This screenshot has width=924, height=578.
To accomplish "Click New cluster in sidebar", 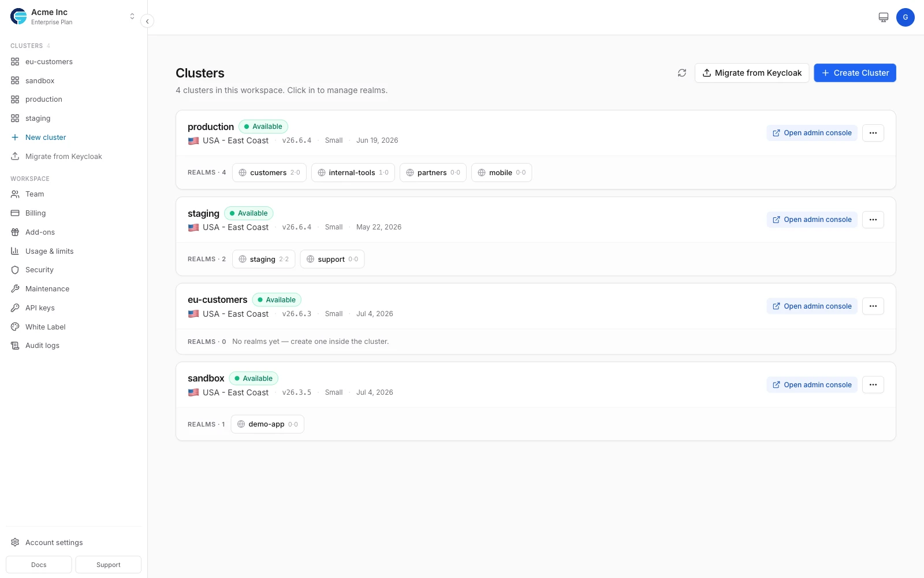I will click(x=74, y=138).
